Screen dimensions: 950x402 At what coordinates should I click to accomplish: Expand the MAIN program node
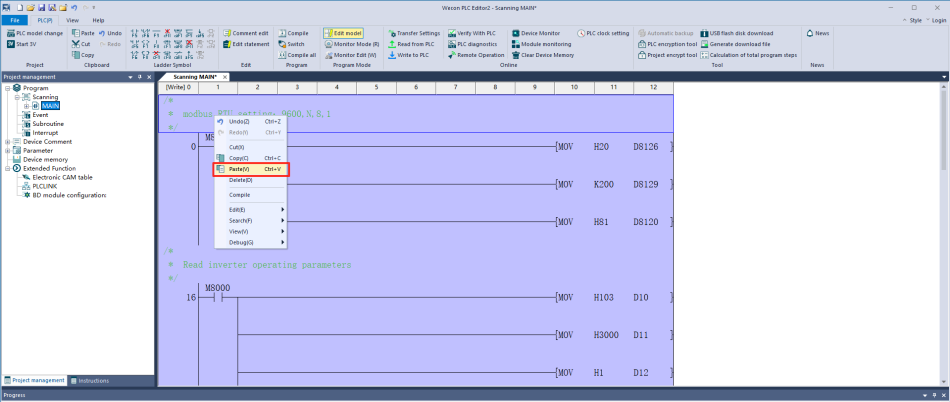click(x=27, y=106)
